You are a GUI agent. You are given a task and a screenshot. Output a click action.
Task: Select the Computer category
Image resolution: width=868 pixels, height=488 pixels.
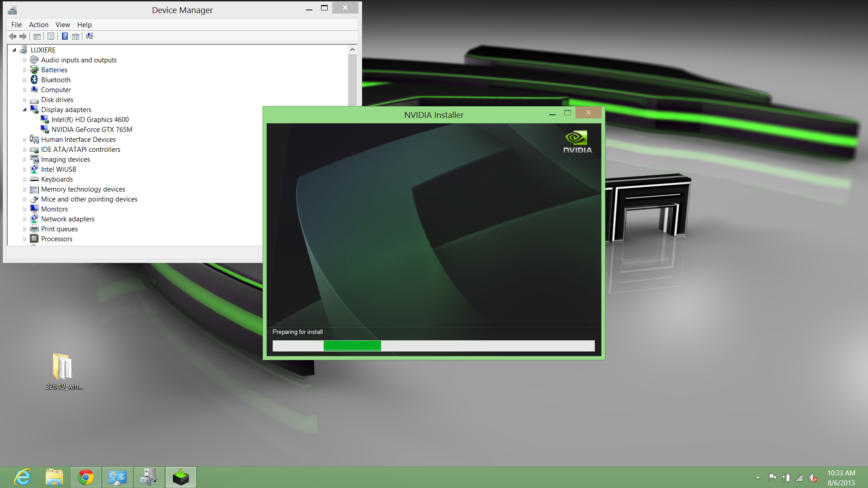(56, 90)
